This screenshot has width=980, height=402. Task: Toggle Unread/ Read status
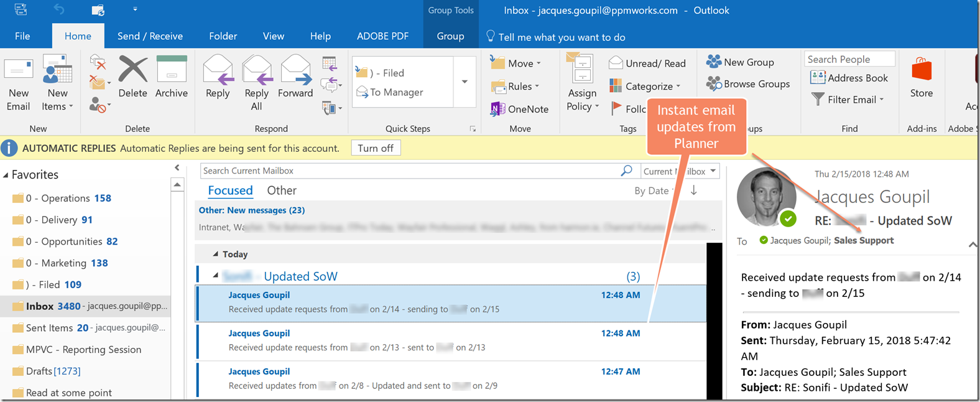[647, 63]
